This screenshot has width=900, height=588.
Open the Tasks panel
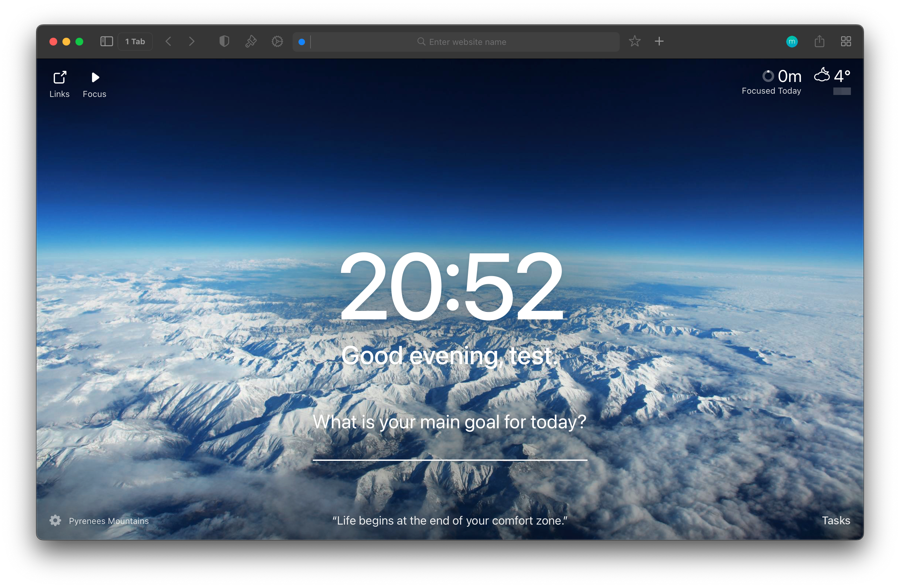(836, 521)
